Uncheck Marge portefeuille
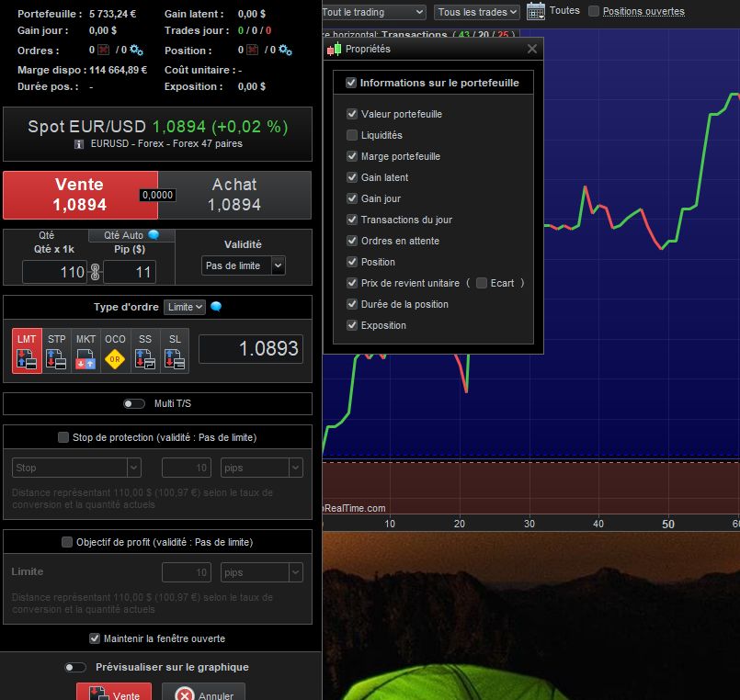This screenshot has width=740, height=700. click(x=352, y=156)
